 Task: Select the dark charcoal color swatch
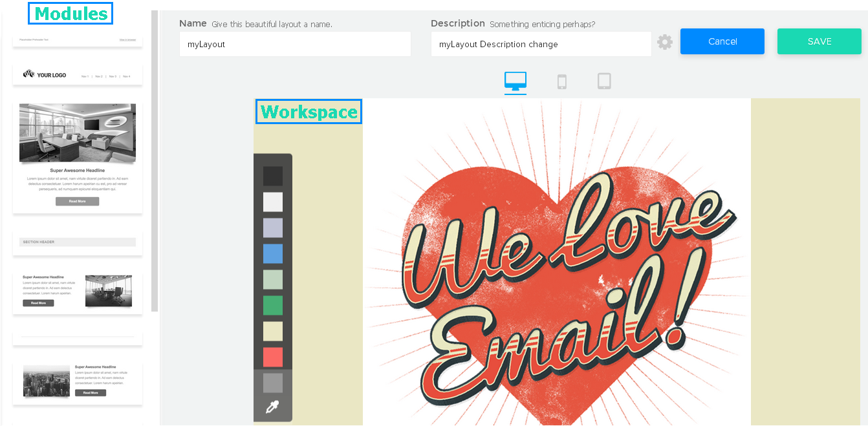(x=273, y=176)
